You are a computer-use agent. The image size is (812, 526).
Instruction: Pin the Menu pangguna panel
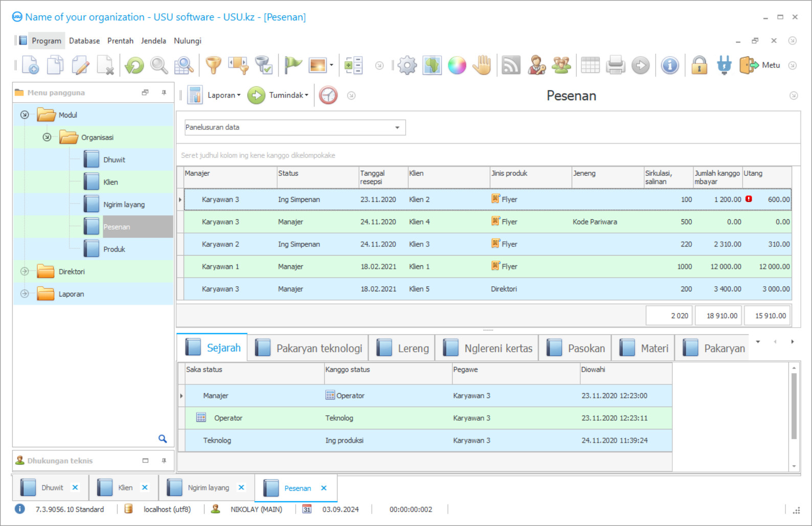(164, 93)
